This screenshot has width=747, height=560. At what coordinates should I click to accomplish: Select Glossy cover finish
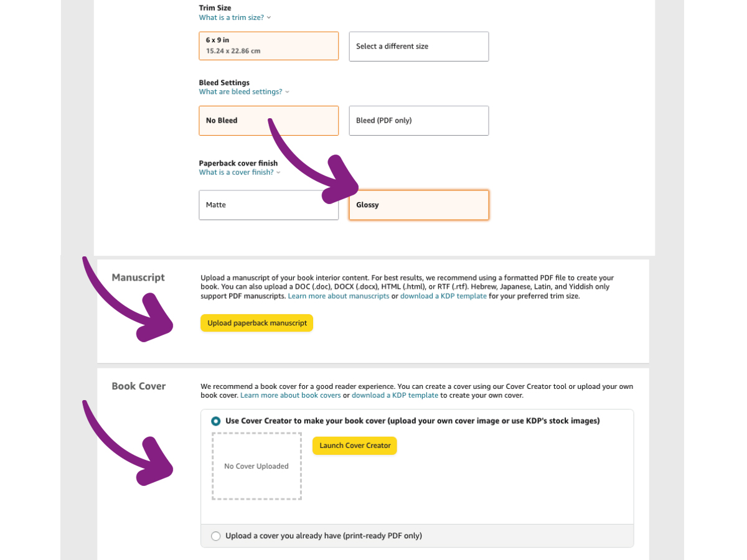[x=418, y=205]
